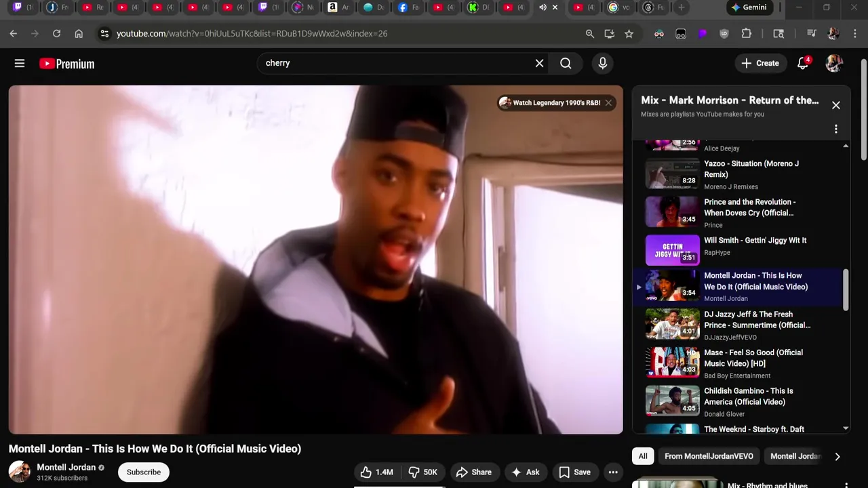Dislike the video (50K)
Screen dimensions: 868x488
point(422,472)
